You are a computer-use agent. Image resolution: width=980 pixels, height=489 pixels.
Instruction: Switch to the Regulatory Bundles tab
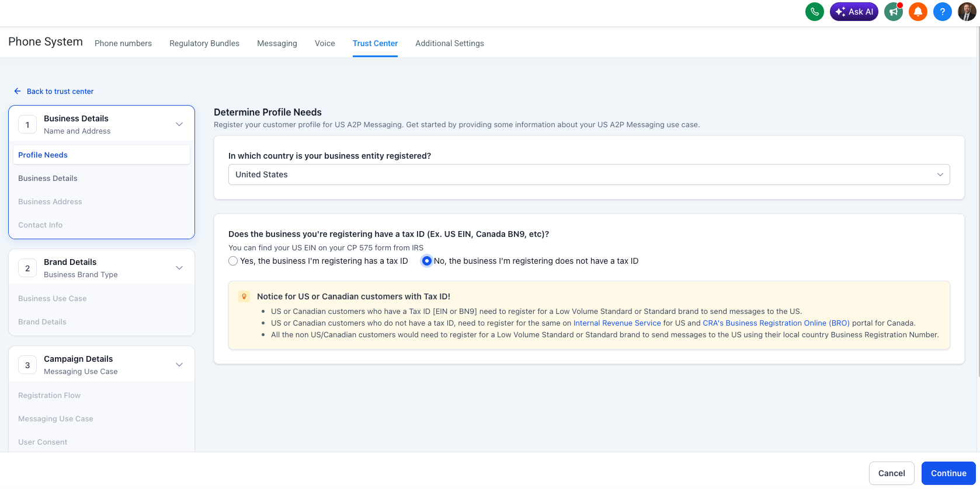point(204,43)
